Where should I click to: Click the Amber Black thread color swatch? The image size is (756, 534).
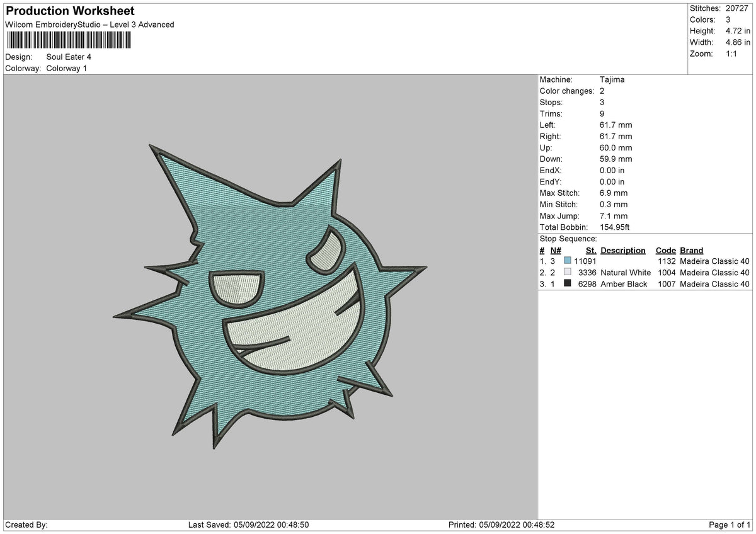click(568, 283)
